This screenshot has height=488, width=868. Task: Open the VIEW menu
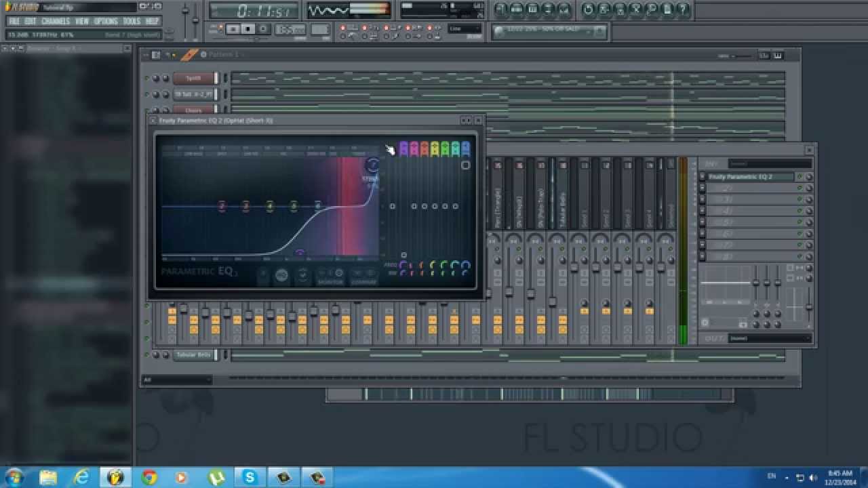(x=82, y=22)
